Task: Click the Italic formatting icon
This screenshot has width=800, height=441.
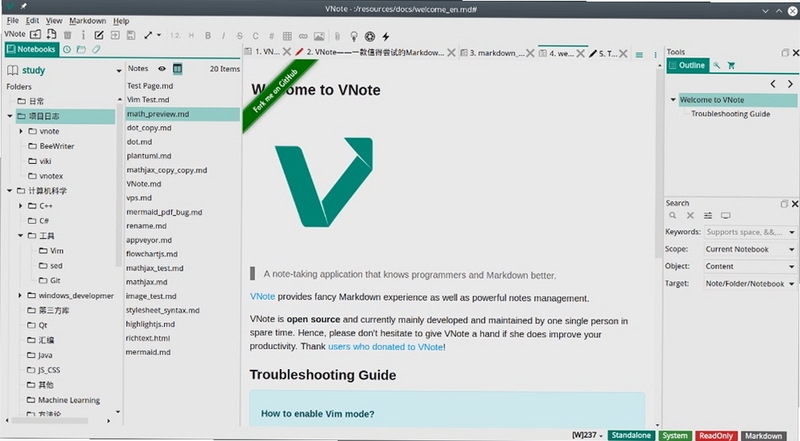Action: pyautogui.click(x=223, y=36)
